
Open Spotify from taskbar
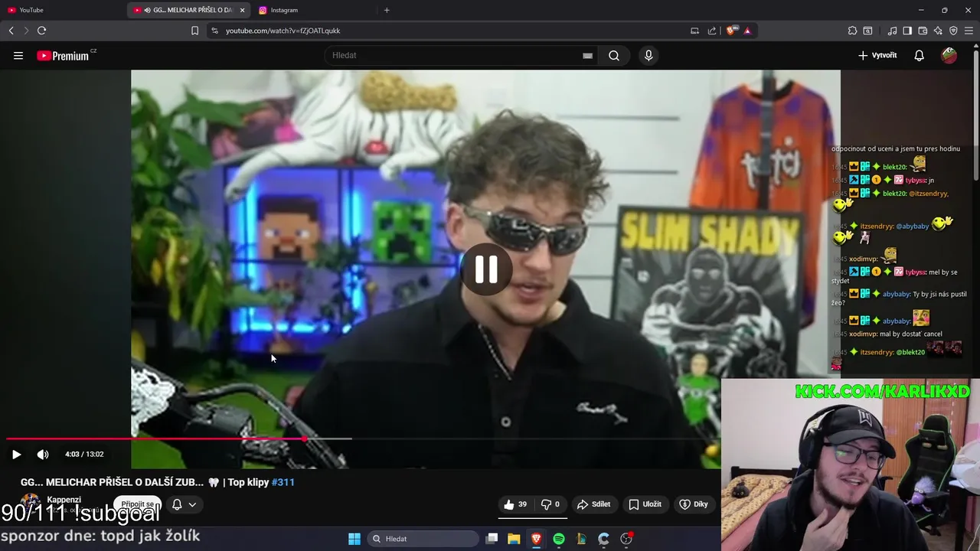[559, 539]
